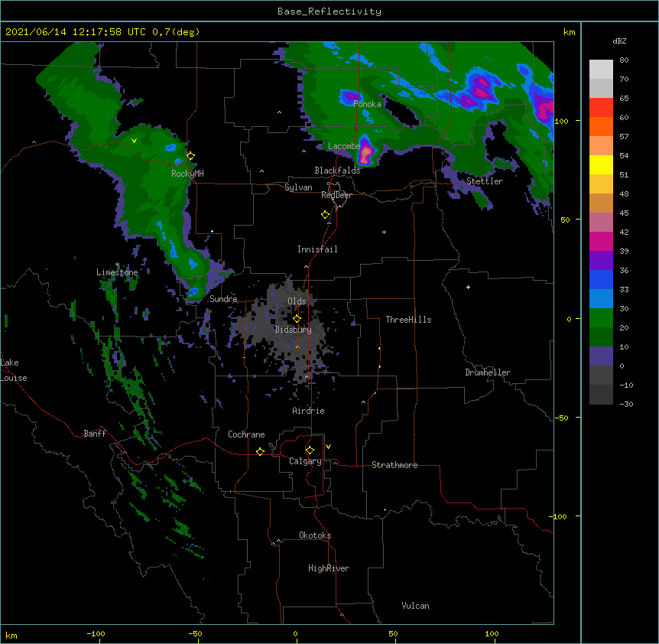Click the HighRiver city label
Image resolution: width=659 pixels, height=644 pixels.
point(329,568)
